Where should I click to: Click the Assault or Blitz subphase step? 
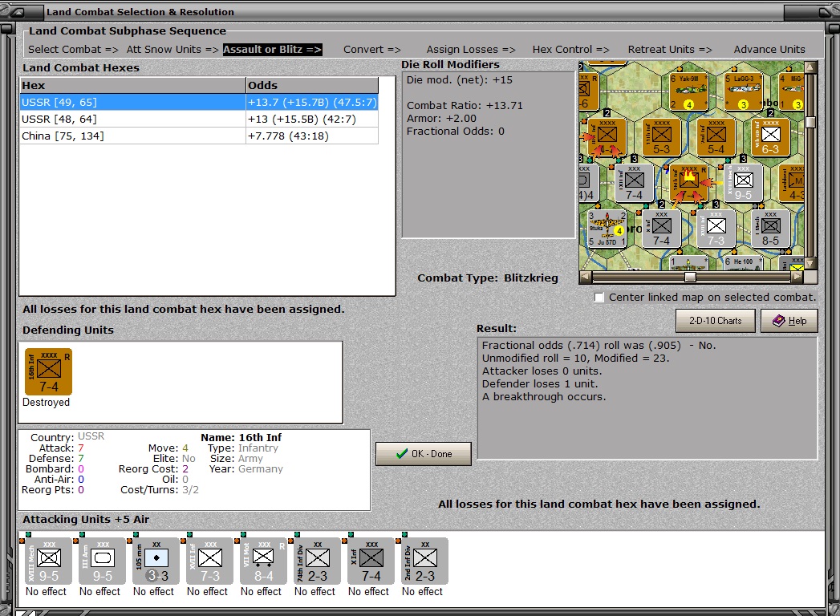tap(272, 49)
